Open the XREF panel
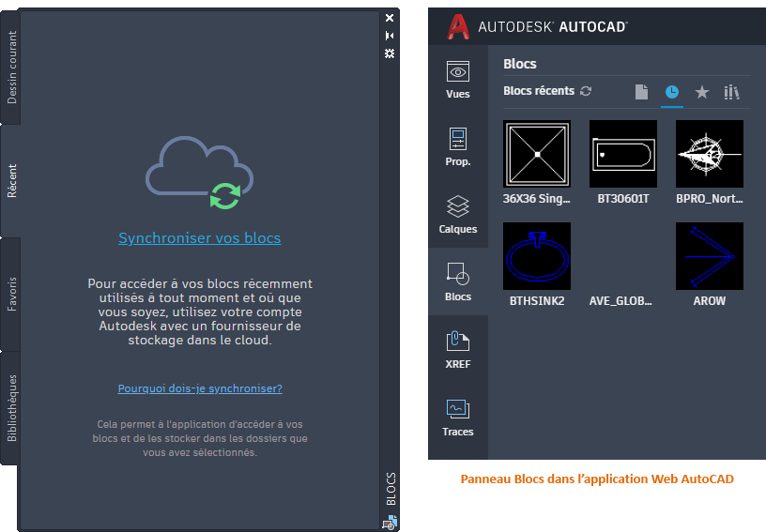 point(458,350)
